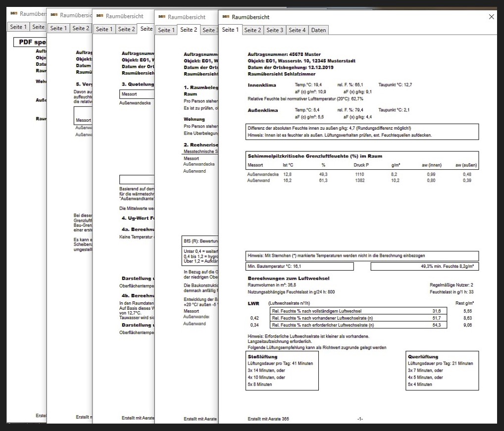Select Seite 2 tab in third window
The height and width of the screenshot is (431, 504).
[126, 29]
